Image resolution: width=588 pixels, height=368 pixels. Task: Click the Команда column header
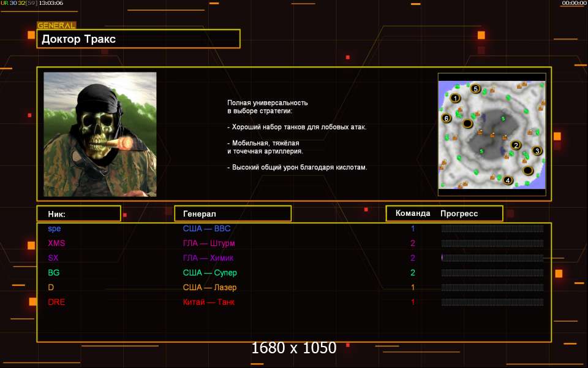click(x=413, y=213)
